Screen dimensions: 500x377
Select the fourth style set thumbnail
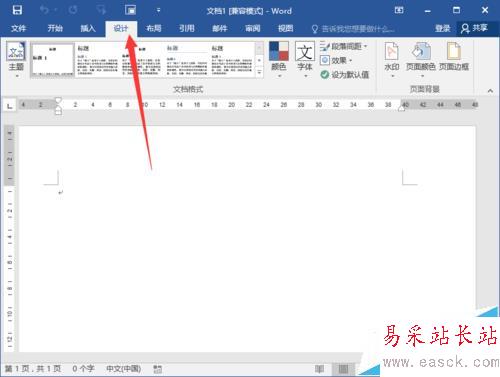pyautogui.click(x=186, y=60)
